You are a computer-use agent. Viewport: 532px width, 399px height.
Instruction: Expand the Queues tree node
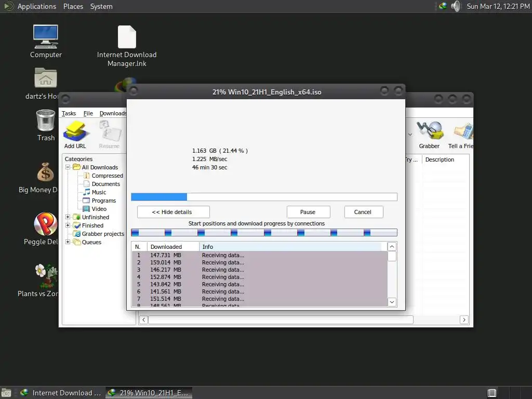pyautogui.click(x=68, y=242)
